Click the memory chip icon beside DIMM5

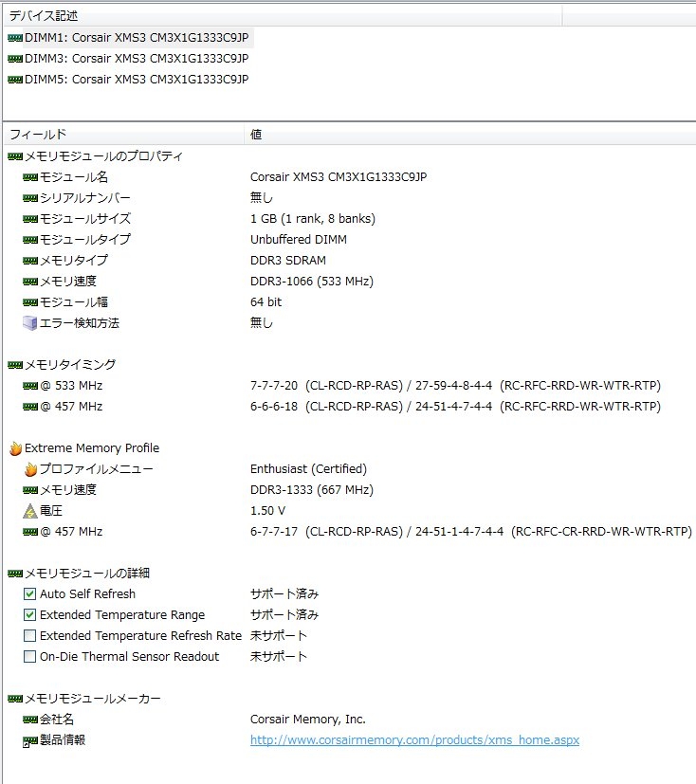tap(15, 80)
